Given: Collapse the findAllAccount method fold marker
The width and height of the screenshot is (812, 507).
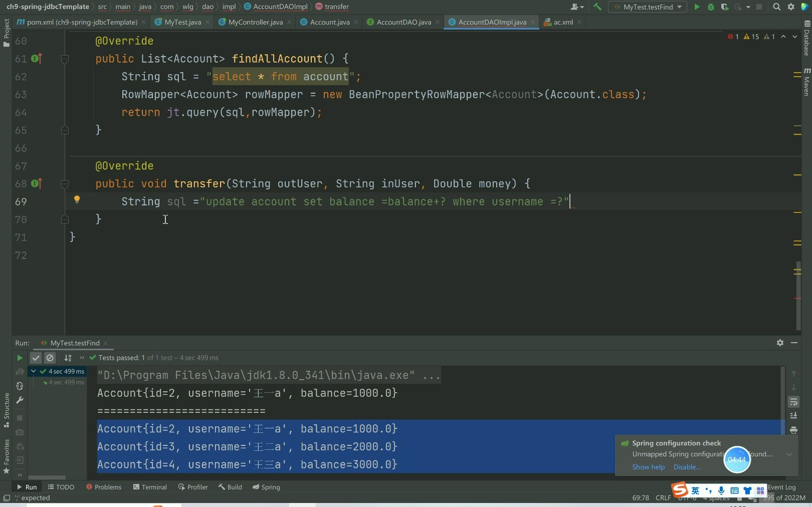Looking at the screenshot, I should [x=65, y=59].
